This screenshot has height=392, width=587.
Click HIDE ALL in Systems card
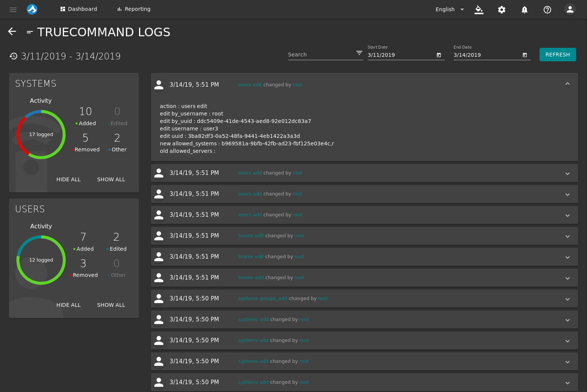[68, 179]
